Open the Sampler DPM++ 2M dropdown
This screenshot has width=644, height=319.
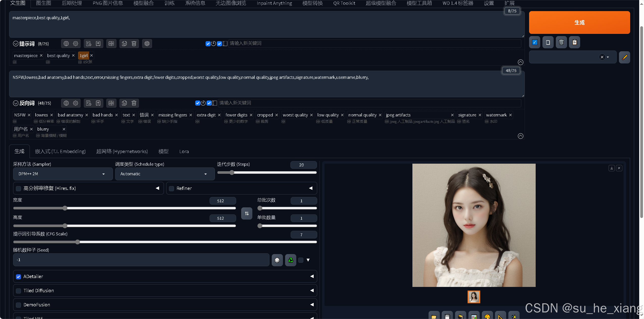tap(63, 174)
